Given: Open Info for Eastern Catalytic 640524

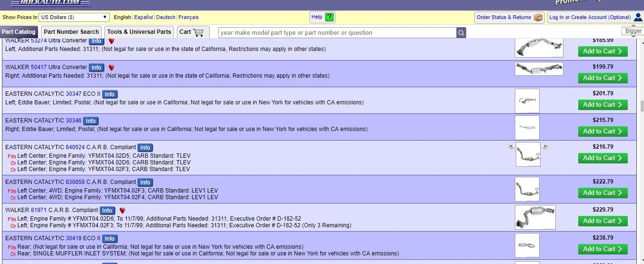Looking at the screenshot, I should click(x=145, y=148).
